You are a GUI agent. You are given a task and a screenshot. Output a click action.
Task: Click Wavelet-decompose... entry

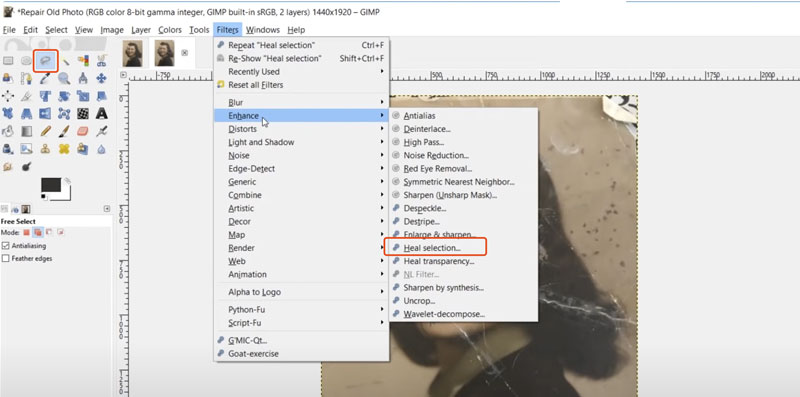tap(463, 315)
